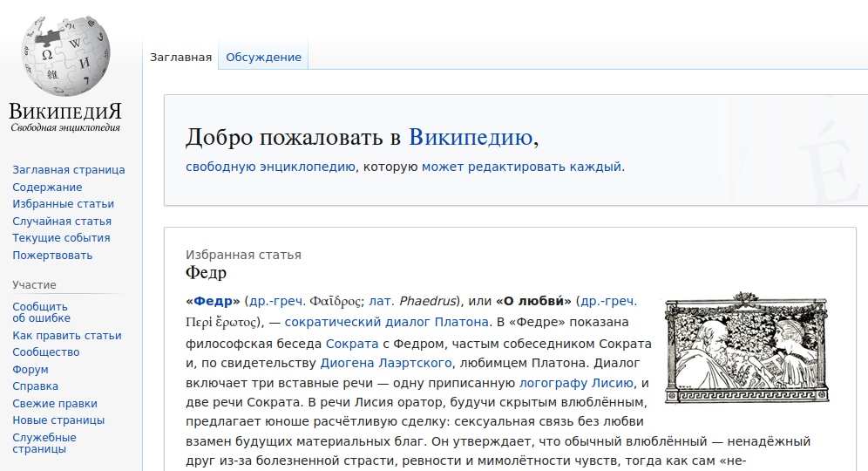Open Заглавная страница in sidebar
The height and width of the screenshot is (471, 868).
pyautogui.click(x=69, y=170)
